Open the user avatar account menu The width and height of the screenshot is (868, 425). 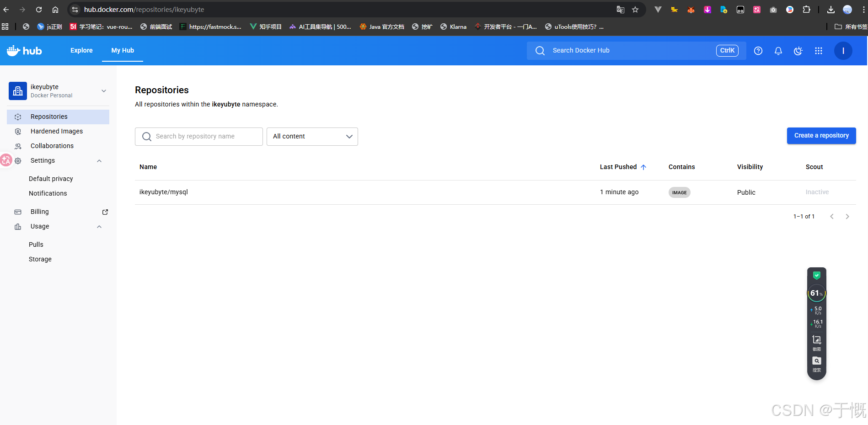click(843, 51)
